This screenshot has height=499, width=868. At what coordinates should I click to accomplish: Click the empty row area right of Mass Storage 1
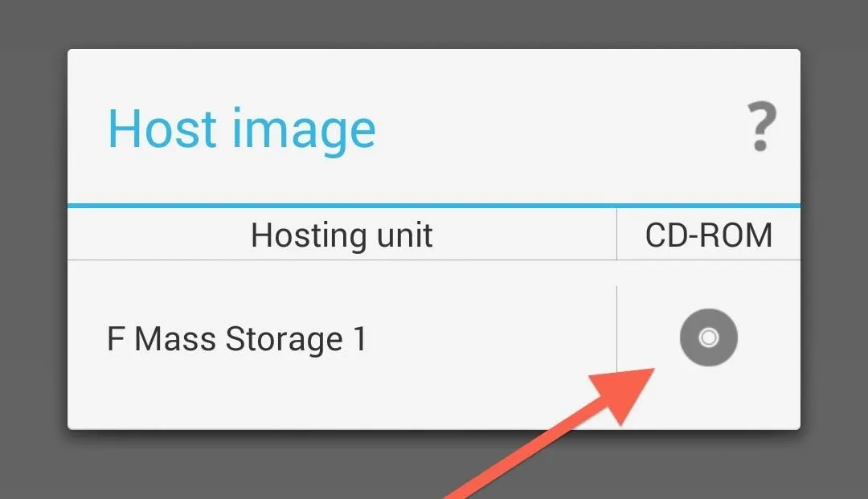tap(492, 338)
